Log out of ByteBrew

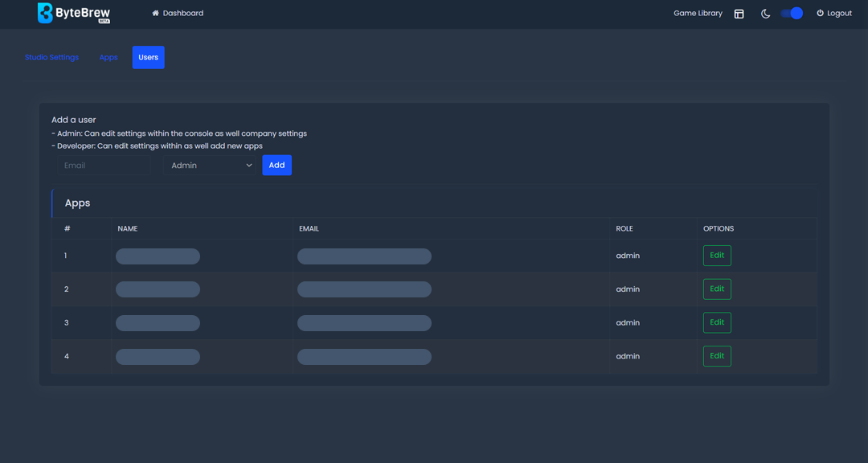click(834, 14)
